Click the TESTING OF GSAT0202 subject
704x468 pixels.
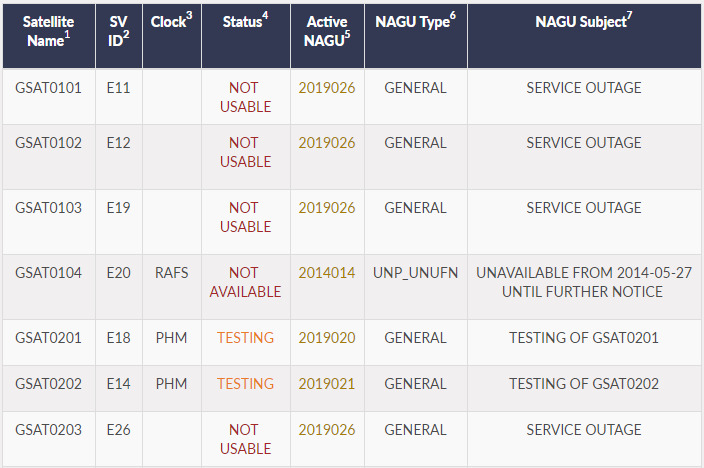click(x=583, y=384)
